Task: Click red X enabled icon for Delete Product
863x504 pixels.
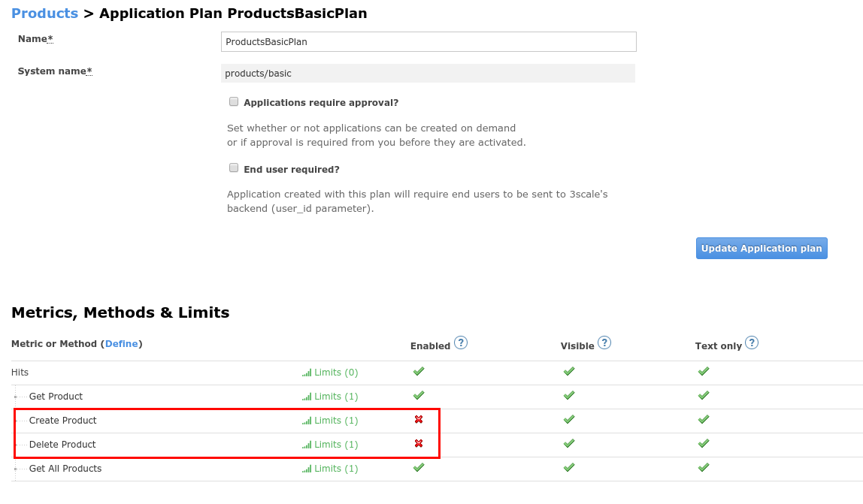Action: tap(419, 443)
